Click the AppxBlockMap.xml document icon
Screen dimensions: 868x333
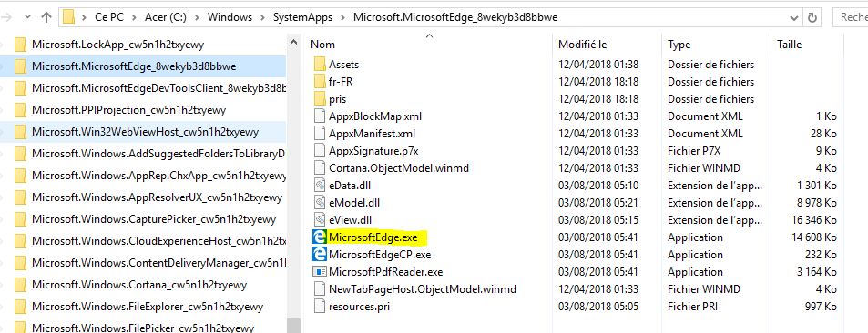click(320, 116)
